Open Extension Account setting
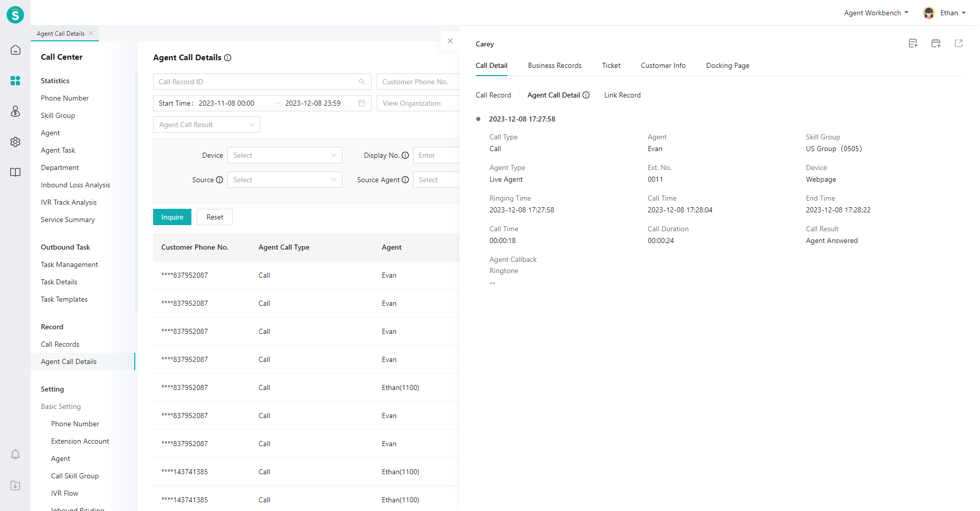The width and height of the screenshot is (980, 511). [x=80, y=441]
